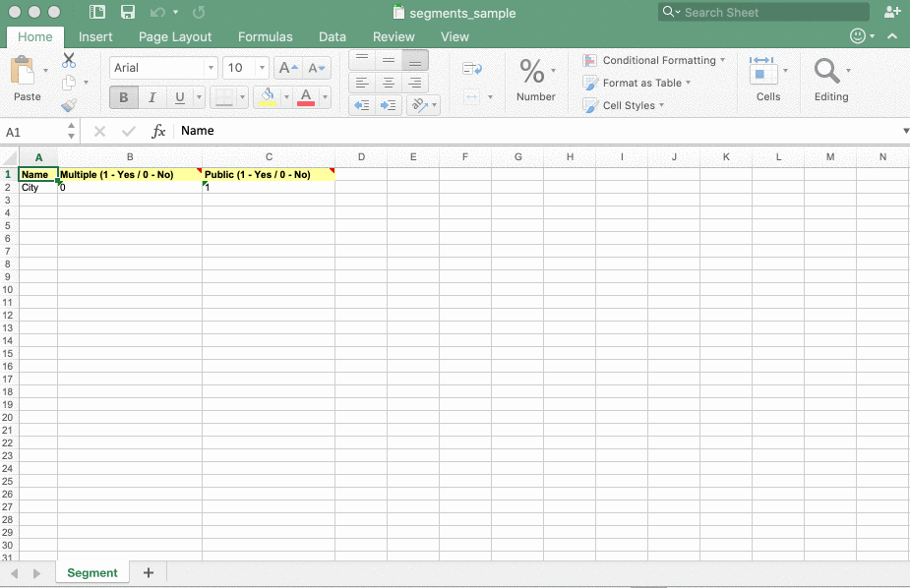
Task: Open View tab
Action: [455, 37]
